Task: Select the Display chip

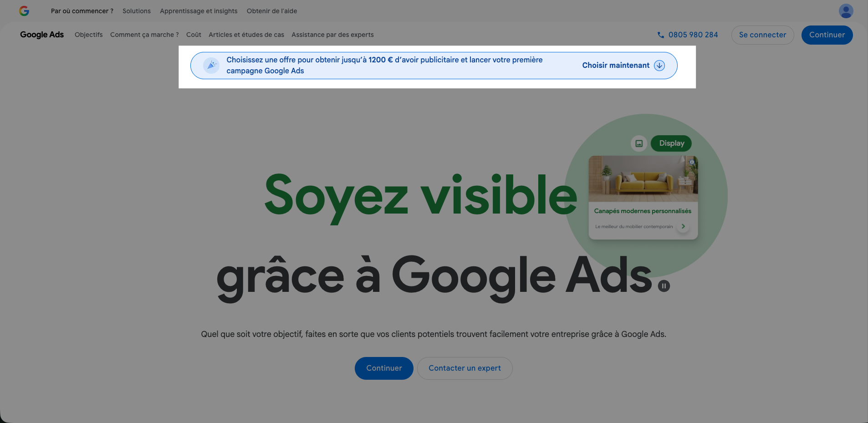Action: point(671,143)
